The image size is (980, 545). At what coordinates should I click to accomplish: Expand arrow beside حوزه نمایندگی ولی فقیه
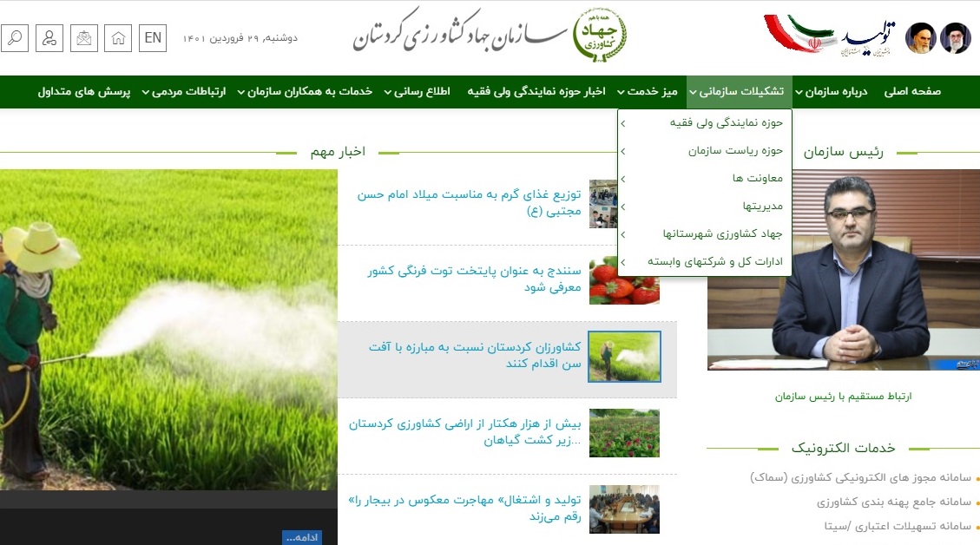pos(623,124)
